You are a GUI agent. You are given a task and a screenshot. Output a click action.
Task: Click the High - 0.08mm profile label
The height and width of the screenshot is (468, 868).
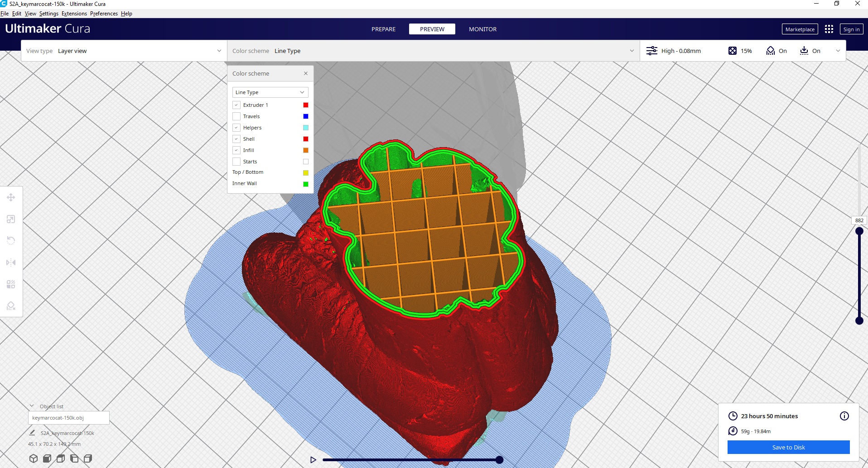pyautogui.click(x=681, y=51)
